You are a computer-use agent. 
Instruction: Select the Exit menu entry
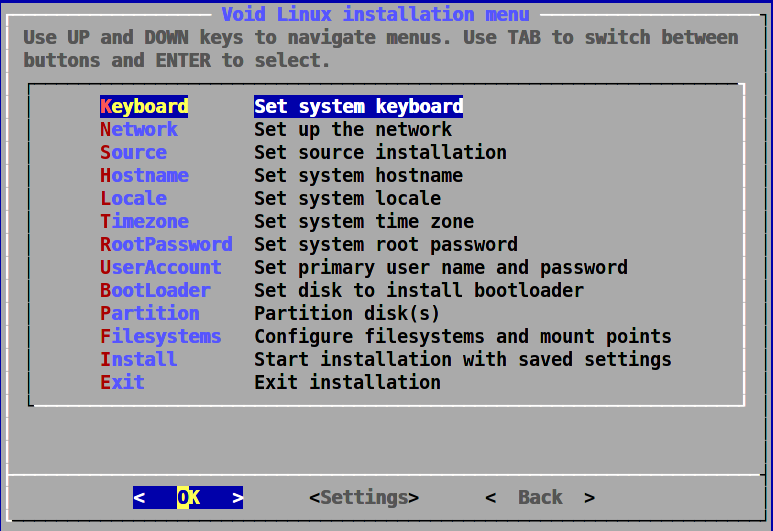122,382
